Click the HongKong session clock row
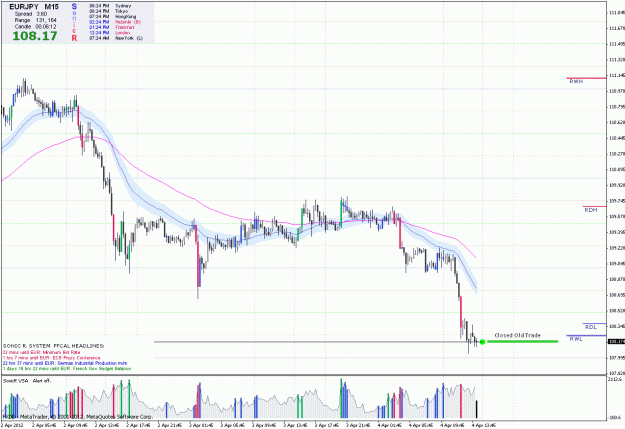Screen dimensions: 625x429 click(x=112, y=17)
